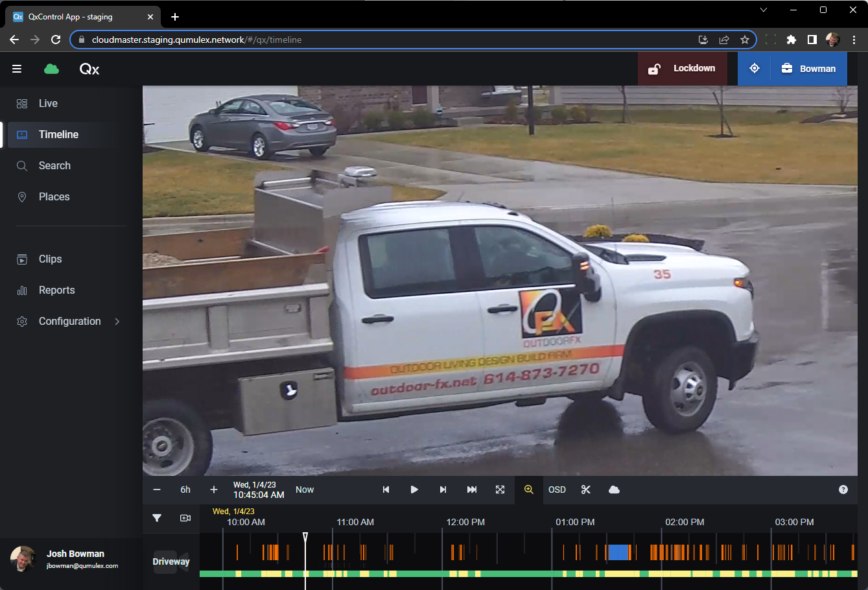Open the tab search dropdown arrow
This screenshot has width=868, height=590.
763,10
